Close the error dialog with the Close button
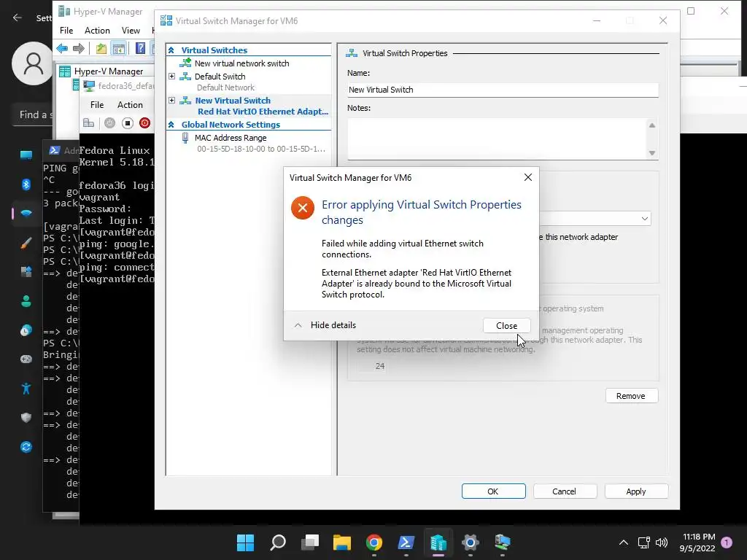Image resolution: width=747 pixels, height=560 pixels. point(506,326)
